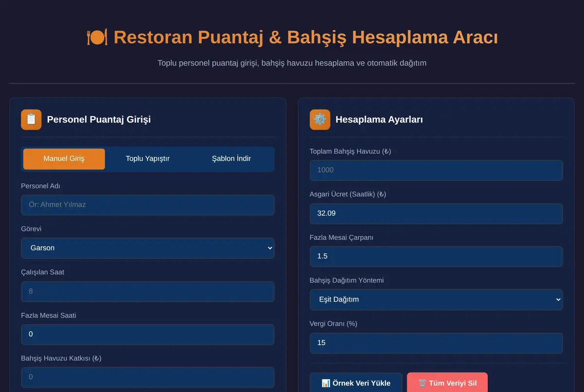Click the Tüm Veriyi Sil button
The image size is (584, 392).
447,383
